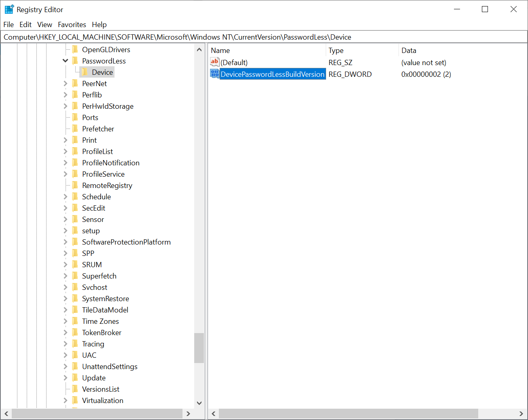Viewport: 528px width, 420px height.
Task: Click the Registry Editor app icon in title bar
Action: click(x=9, y=9)
